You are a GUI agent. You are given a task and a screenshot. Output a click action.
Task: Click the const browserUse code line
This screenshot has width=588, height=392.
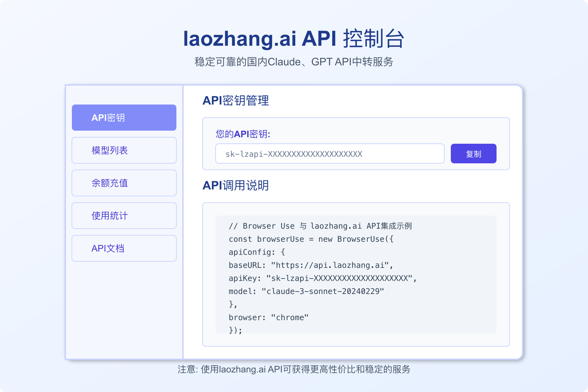pos(311,239)
